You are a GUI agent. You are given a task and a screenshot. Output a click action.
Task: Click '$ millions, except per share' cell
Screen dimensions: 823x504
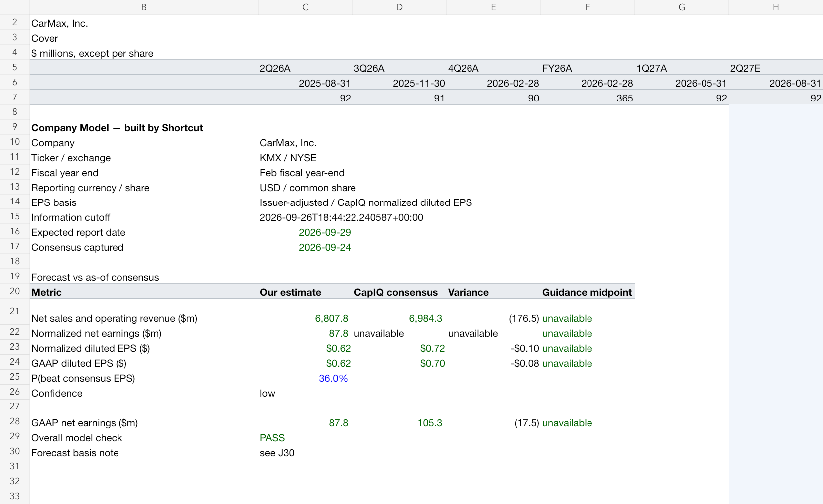(144, 53)
